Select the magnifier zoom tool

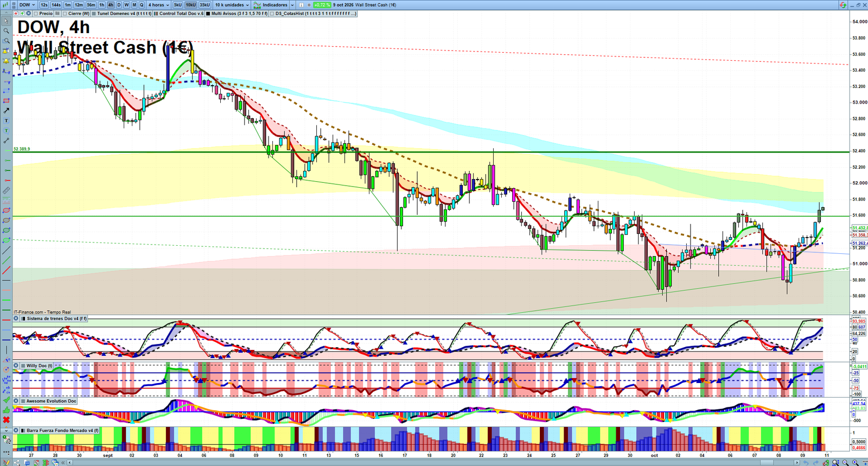click(x=6, y=31)
